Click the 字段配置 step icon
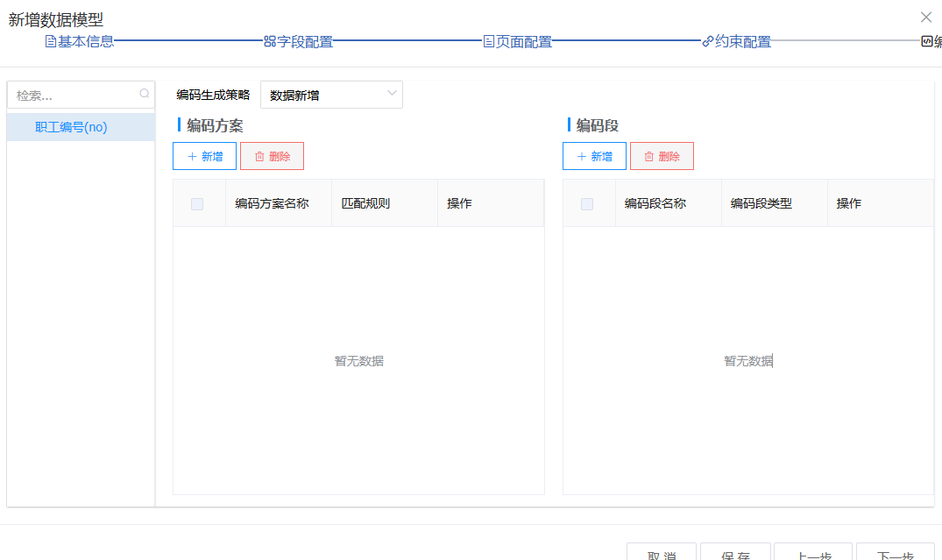This screenshot has width=942, height=560. [270, 41]
